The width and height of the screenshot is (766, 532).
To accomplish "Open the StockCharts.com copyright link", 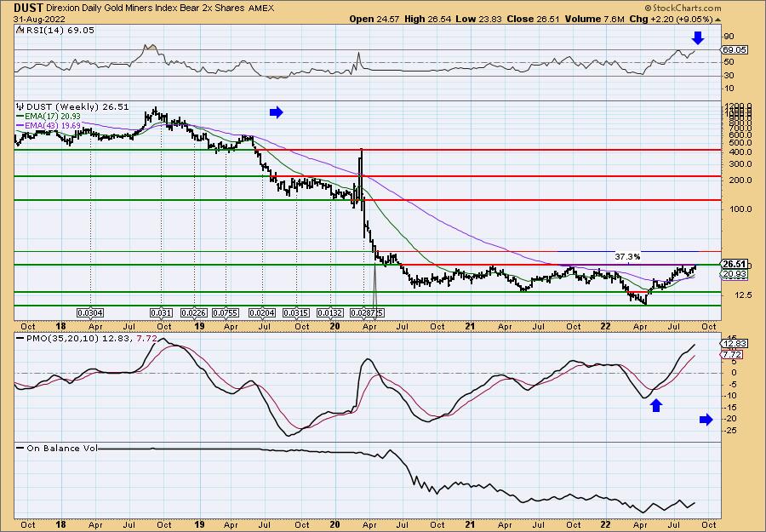I will click(682, 8).
